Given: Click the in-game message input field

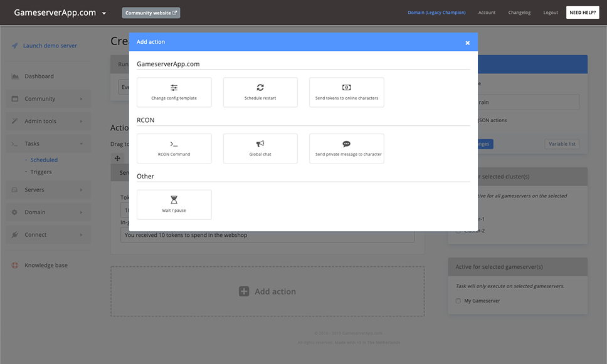Looking at the screenshot, I should pyautogui.click(x=268, y=235).
